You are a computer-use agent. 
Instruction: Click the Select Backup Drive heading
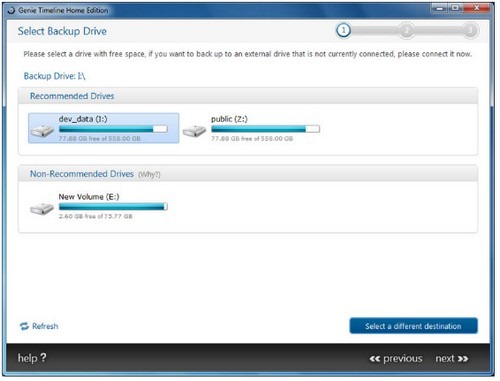tap(62, 31)
